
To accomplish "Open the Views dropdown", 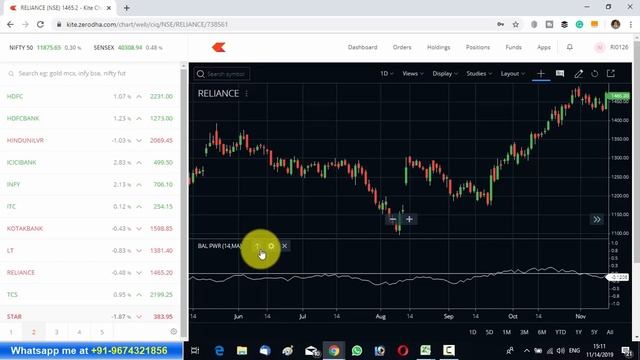I will (413, 73).
